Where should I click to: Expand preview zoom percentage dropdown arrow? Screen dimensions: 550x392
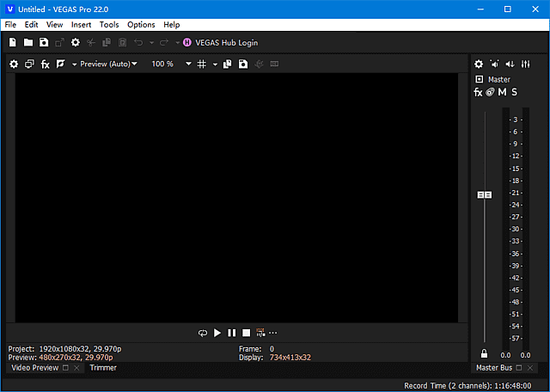[189, 64]
